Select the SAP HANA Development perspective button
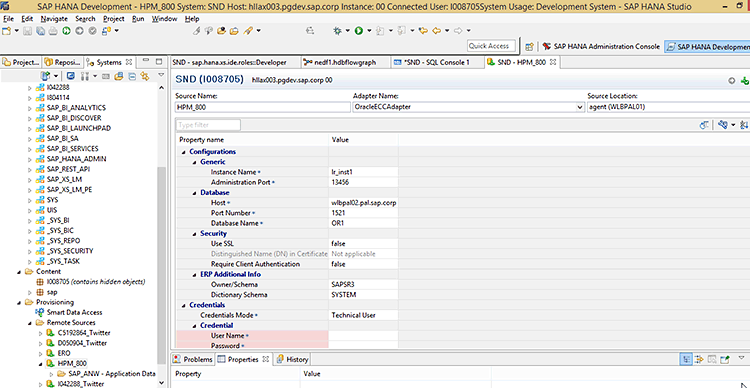The width and height of the screenshot is (750, 388). coord(708,46)
